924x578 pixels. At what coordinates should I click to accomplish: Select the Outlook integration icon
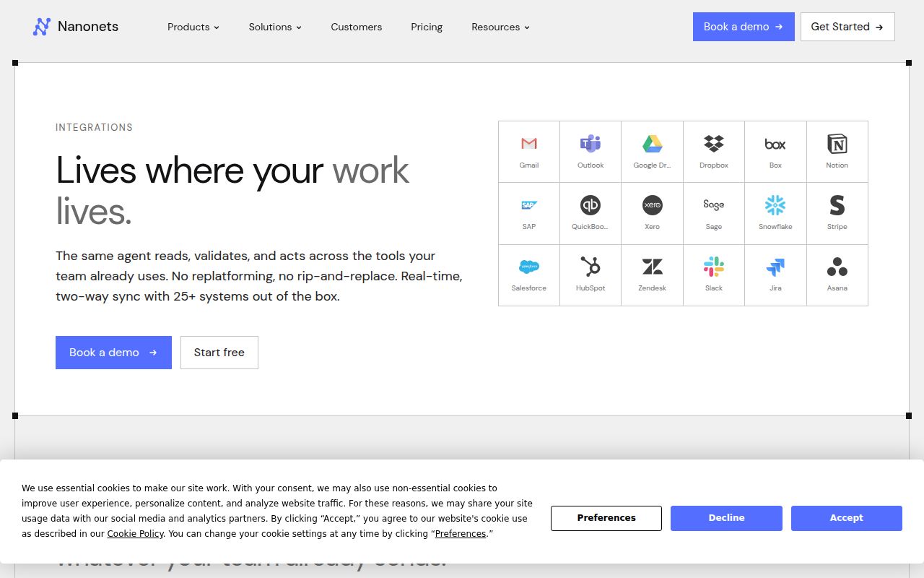pyautogui.click(x=590, y=144)
